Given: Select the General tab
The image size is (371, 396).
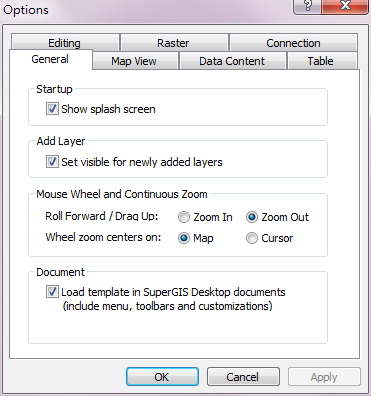Looking at the screenshot, I should coord(51,59).
